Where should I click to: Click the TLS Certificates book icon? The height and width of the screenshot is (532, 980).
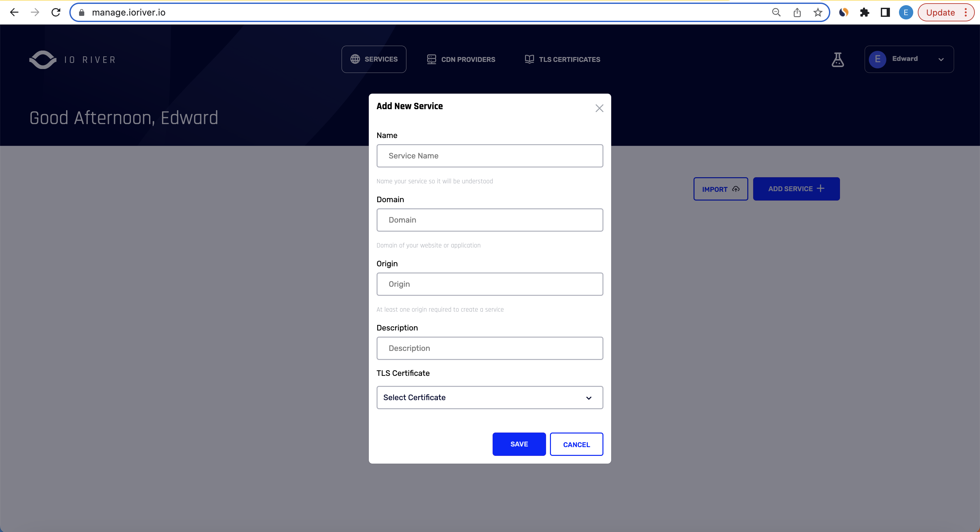point(529,59)
